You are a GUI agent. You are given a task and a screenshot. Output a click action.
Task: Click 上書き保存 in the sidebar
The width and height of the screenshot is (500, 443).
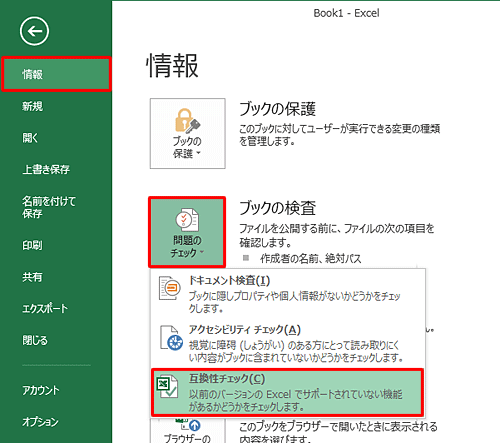point(46,169)
